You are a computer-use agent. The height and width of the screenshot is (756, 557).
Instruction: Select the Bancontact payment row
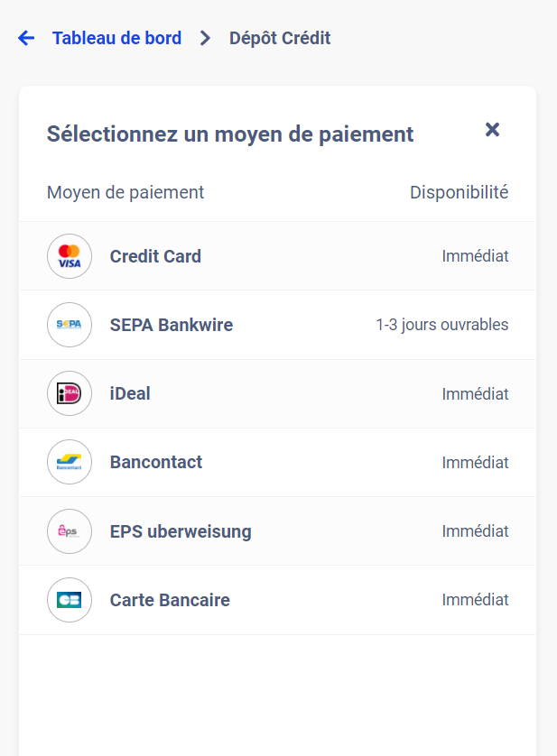(x=155, y=462)
